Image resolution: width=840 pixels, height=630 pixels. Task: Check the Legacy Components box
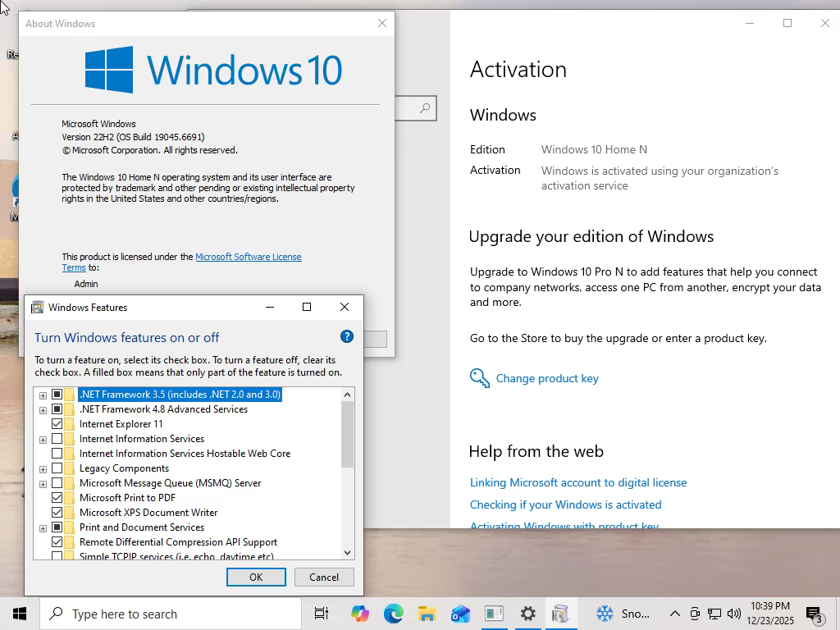(x=57, y=468)
